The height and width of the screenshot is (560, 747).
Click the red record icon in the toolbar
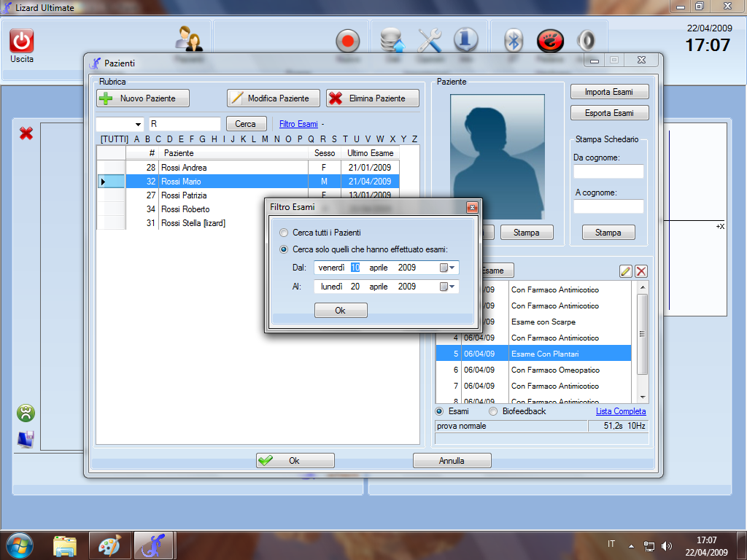348,41
